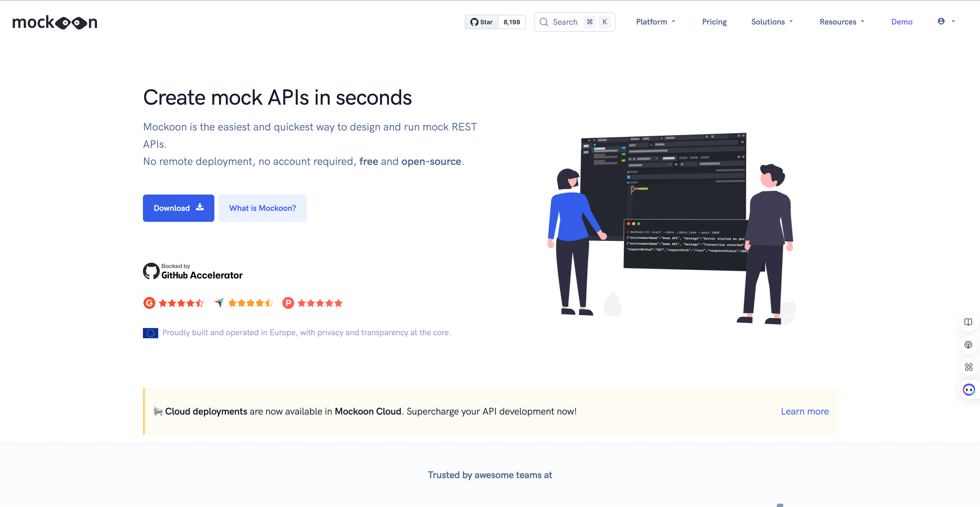Click the 'Trusted by awesome teams at' text
980x507 pixels.
click(490, 475)
